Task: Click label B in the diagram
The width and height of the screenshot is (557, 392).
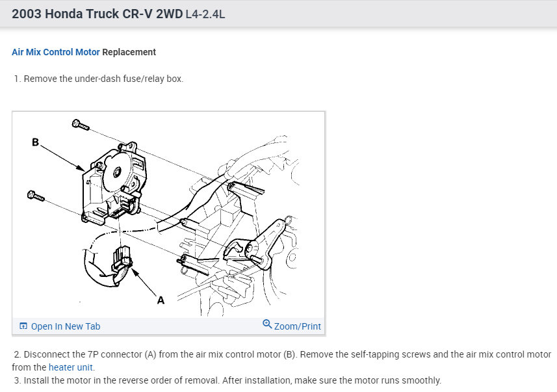Action: pos(35,142)
